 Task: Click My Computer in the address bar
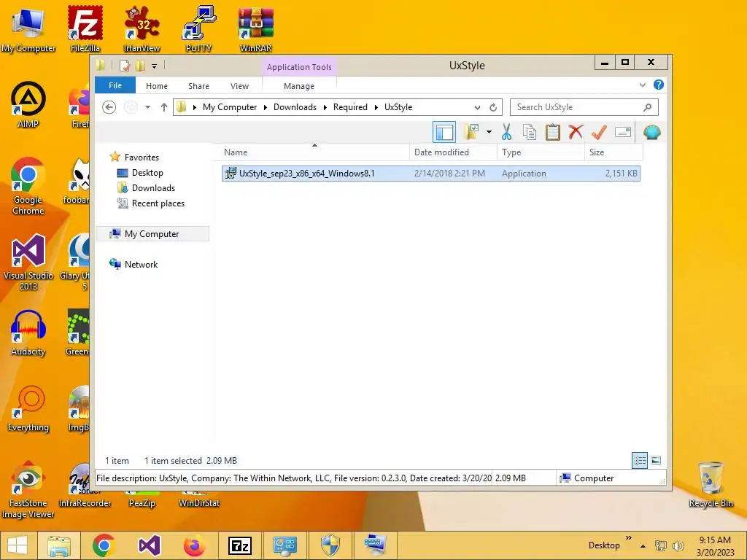click(x=230, y=107)
